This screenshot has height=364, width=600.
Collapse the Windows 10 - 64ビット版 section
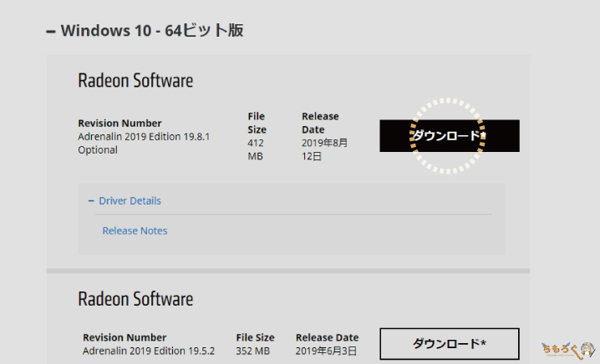[145, 31]
